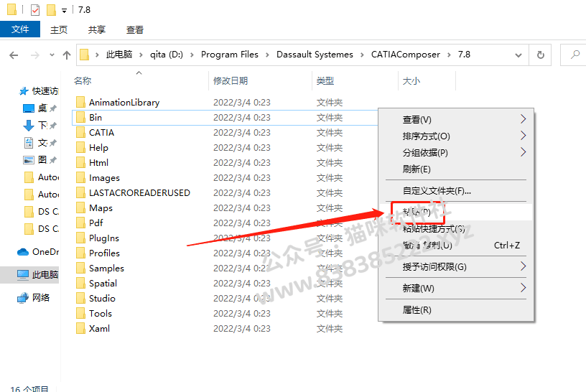Open 查看(V) submenu in context menu
This screenshot has height=392, width=586.
[x=456, y=120]
